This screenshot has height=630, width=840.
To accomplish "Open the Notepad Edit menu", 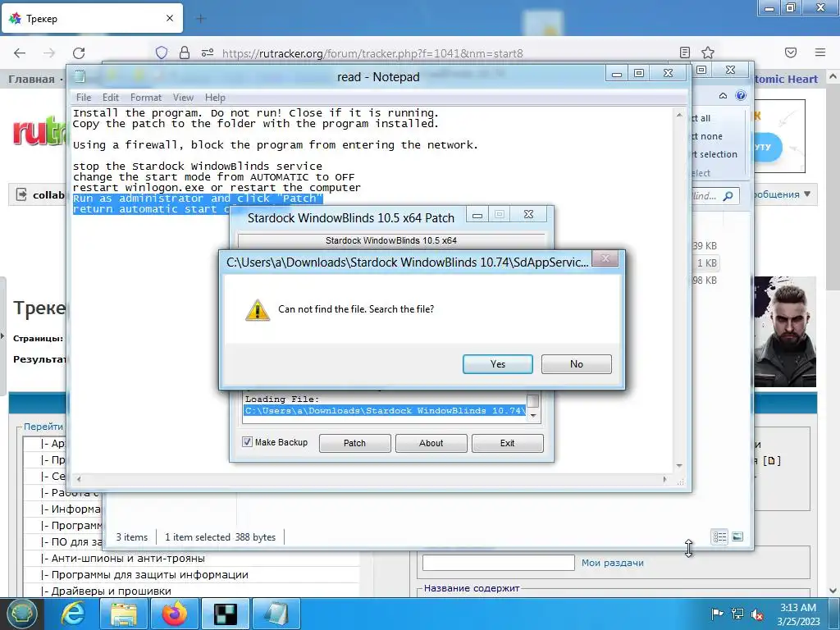I will (x=111, y=98).
